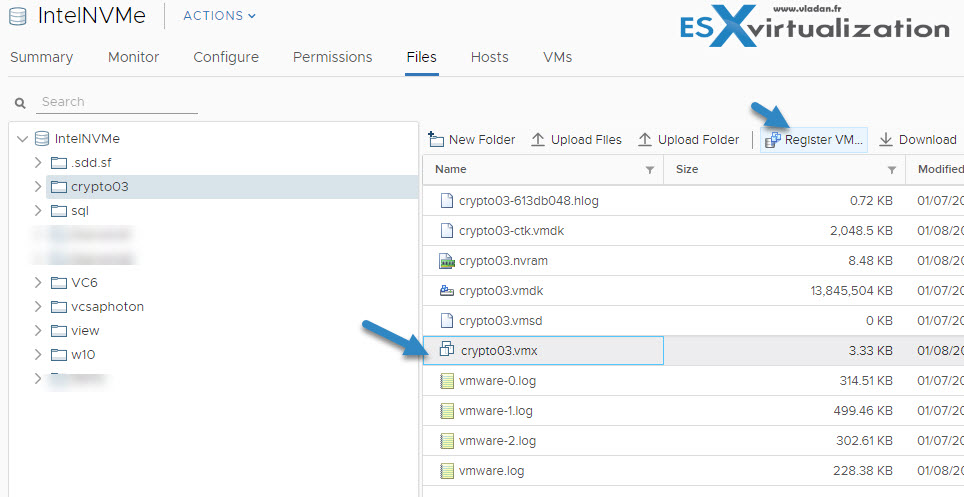Open the Name column filter icon
The image size is (964, 497).
click(x=649, y=170)
